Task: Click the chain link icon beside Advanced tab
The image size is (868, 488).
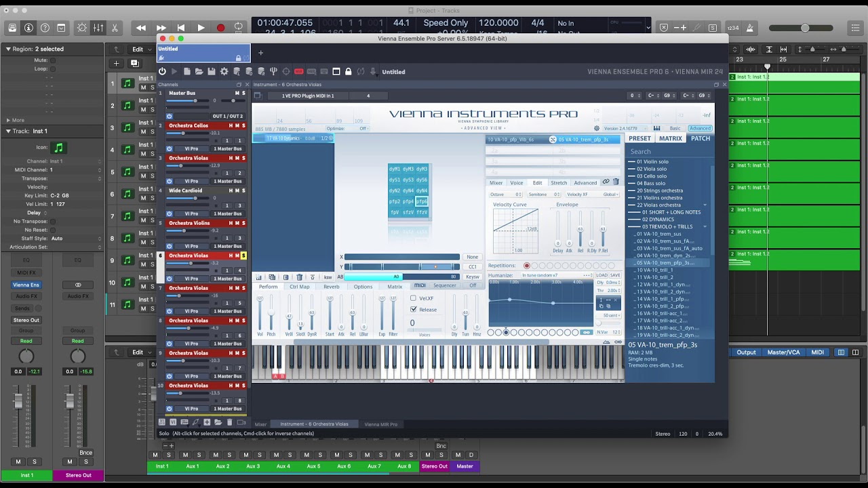Action: tap(606, 182)
